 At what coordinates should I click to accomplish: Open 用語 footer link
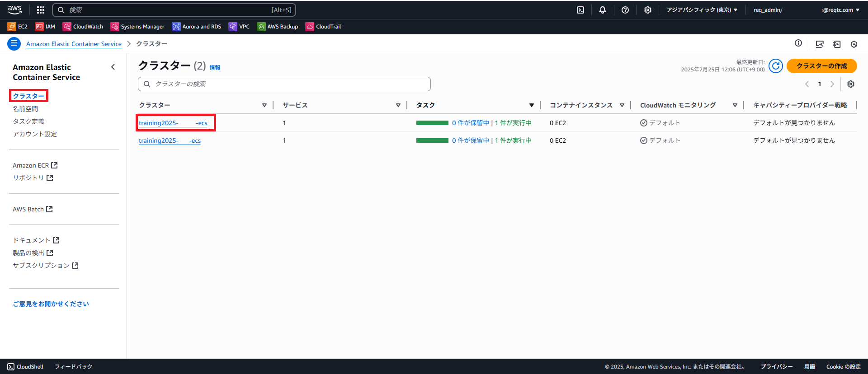tap(810, 367)
